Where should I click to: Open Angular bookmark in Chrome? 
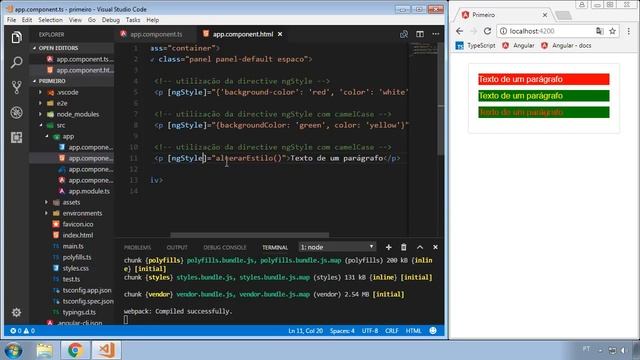click(x=518, y=46)
